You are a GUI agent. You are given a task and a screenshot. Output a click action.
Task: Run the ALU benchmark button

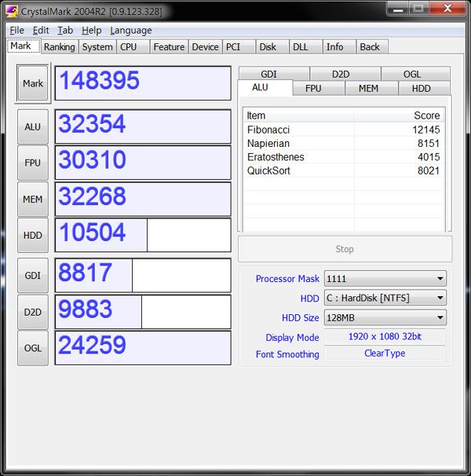tap(33, 126)
